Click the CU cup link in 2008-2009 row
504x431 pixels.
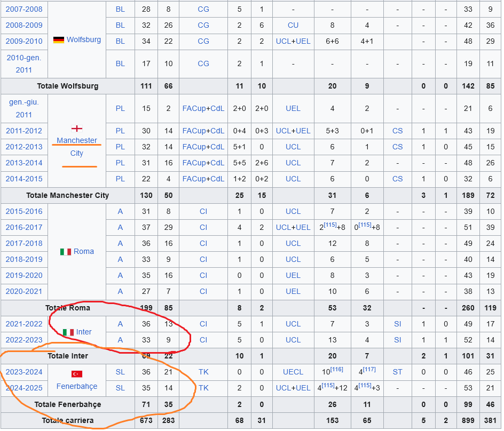click(293, 25)
